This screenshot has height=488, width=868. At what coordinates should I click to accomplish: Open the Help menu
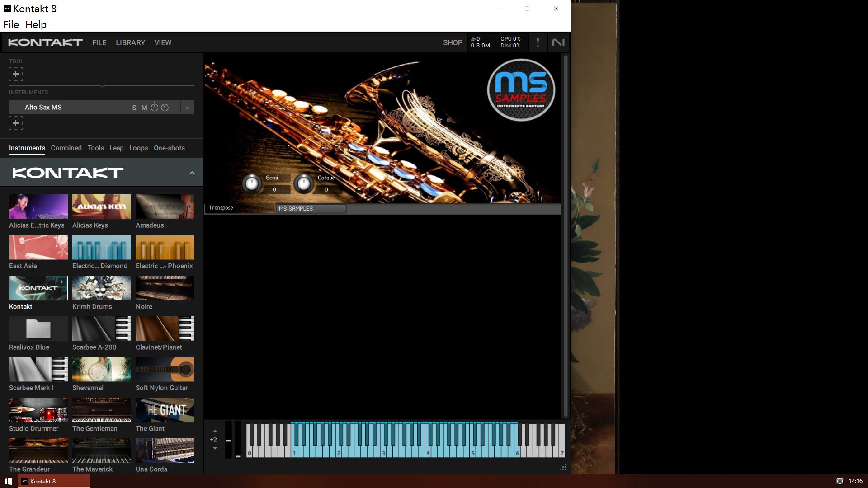click(x=36, y=24)
